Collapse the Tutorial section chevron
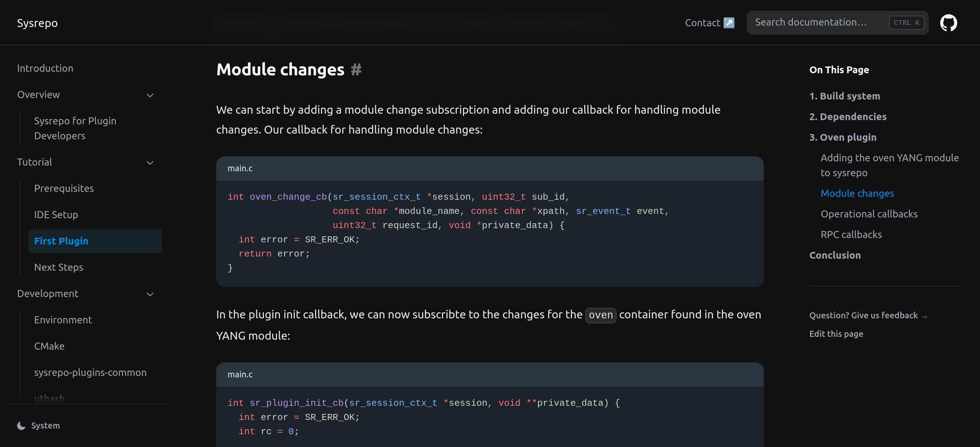Screen dimensions: 980x447 pos(150,163)
